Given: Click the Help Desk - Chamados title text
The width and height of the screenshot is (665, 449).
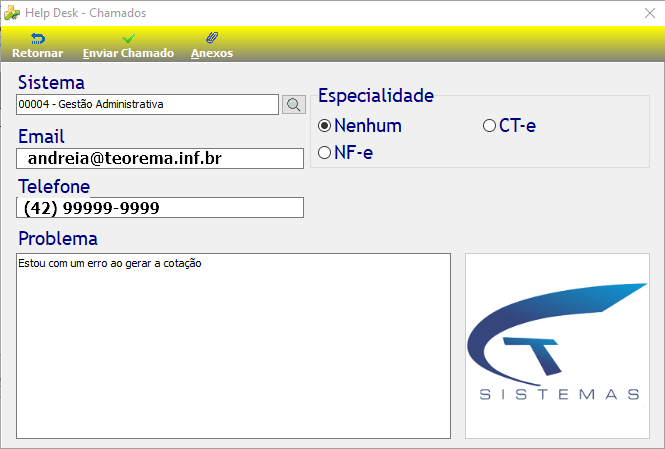Looking at the screenshot, I should pos(85,13).
